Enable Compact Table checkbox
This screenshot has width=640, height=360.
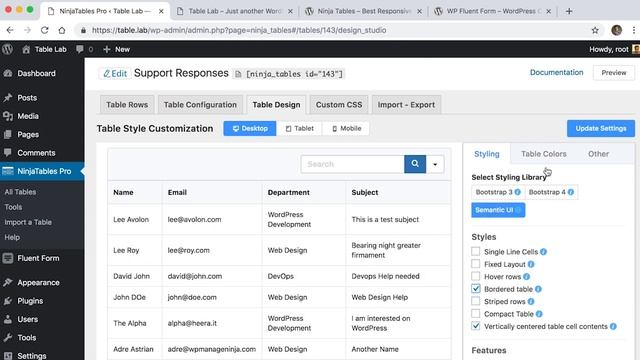click(x=476, y=313)
